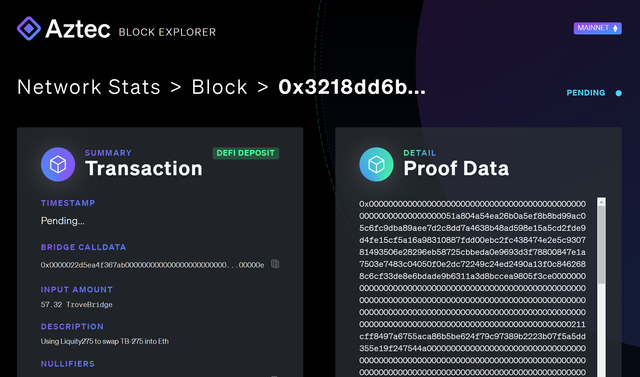This screenshot has height=377, width=640.
Task: Open Network Stats from the breadcrumb
Action: [89, 87]
